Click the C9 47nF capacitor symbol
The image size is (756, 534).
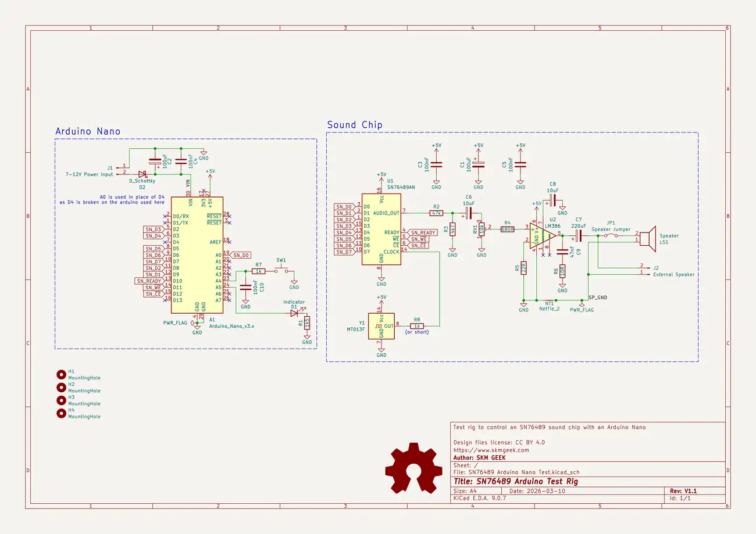[x=562, y=252]
